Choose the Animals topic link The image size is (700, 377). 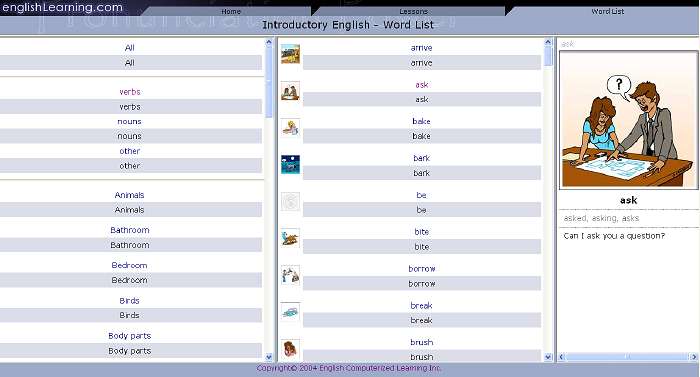[x=129, y=195]
